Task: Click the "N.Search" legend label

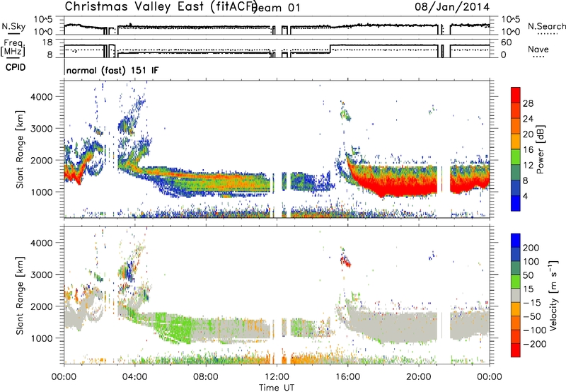Action: 546,26
